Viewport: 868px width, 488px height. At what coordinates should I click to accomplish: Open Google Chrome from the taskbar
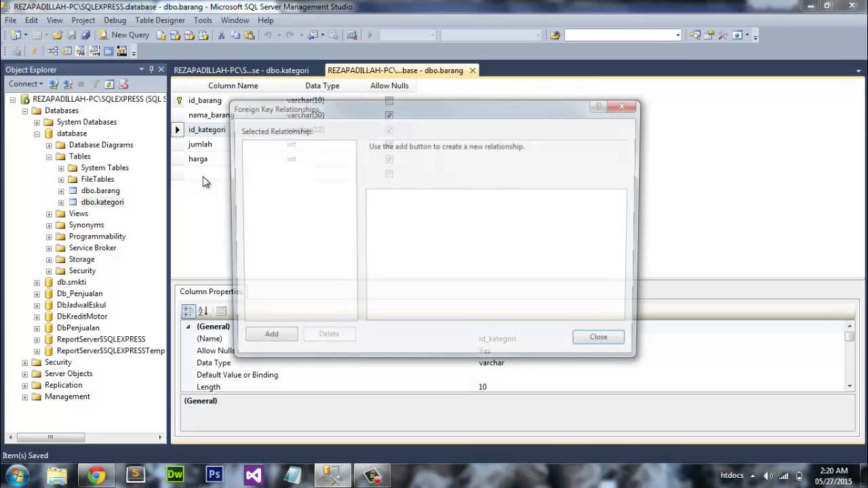[96, 475]
